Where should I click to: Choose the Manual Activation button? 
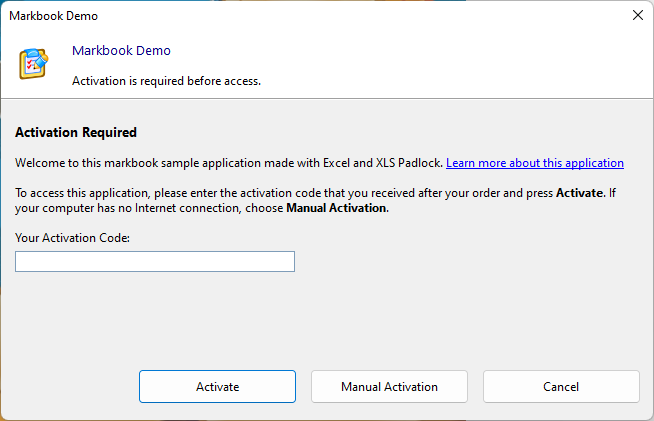389,387
